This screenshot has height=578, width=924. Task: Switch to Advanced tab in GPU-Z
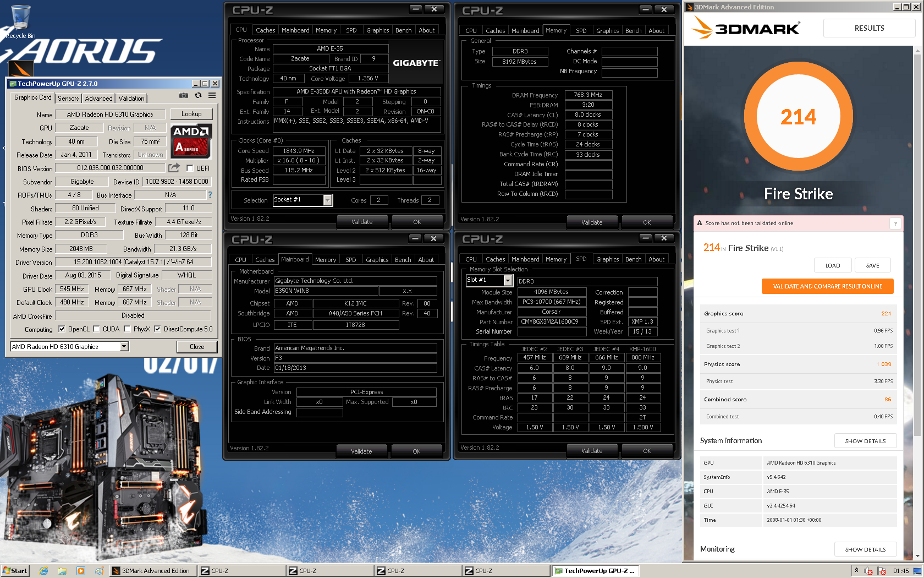coord(99,98)
